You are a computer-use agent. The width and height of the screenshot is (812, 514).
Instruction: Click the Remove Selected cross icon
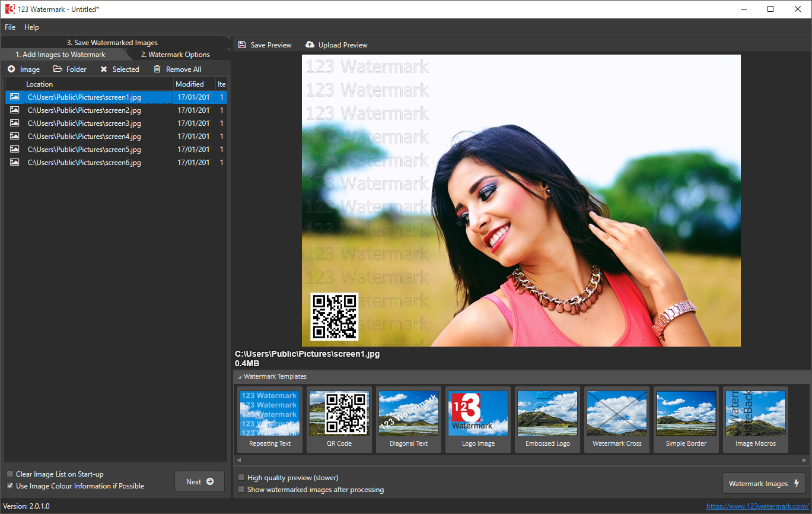click(x=104, y=69)
